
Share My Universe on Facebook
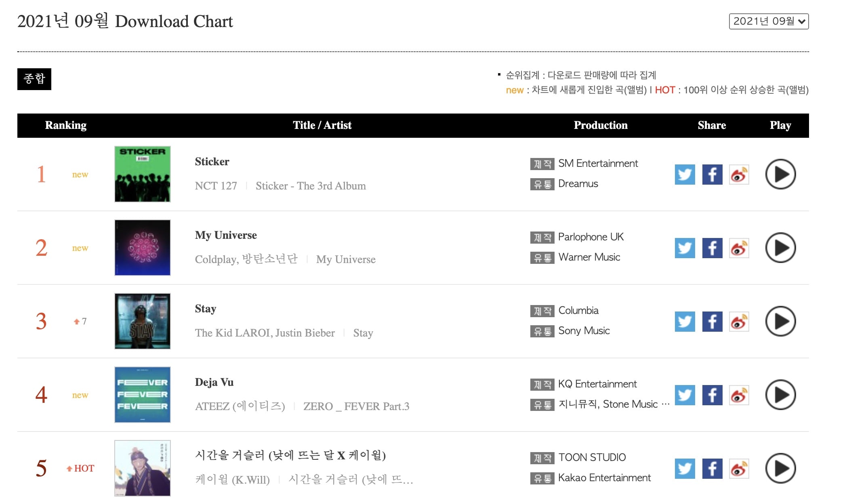coord(712,248)
